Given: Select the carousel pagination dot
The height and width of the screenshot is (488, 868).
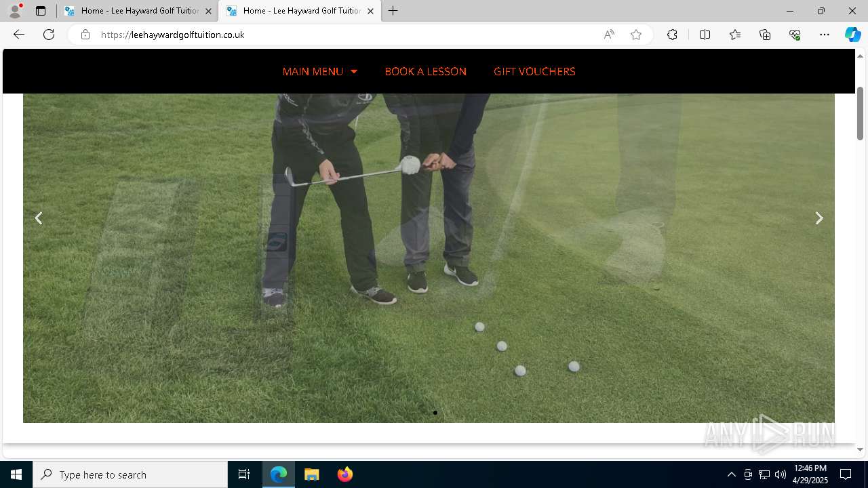Looking at the screenshot, I should click(435, 413).
